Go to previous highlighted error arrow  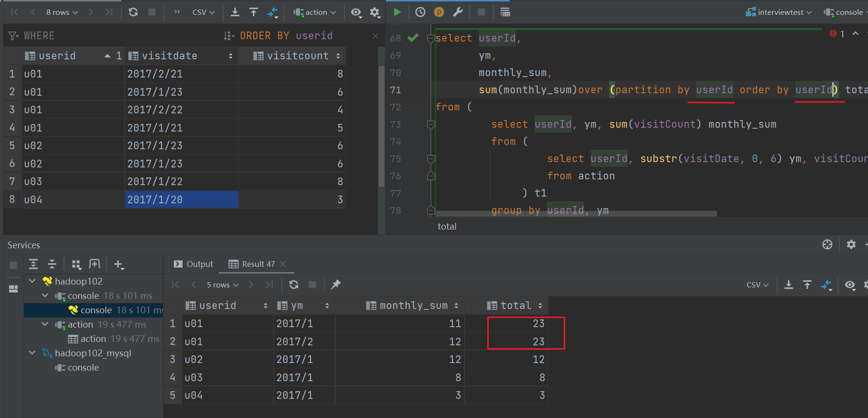tap(856, 33)
